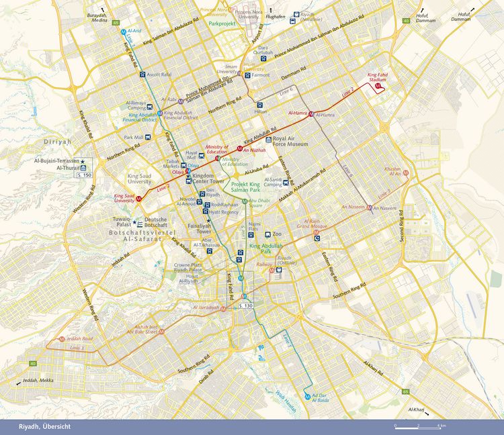Select the An Nuzhah metro marker
The width and height of the screenshot is (504, 435).
coord(239,148)
